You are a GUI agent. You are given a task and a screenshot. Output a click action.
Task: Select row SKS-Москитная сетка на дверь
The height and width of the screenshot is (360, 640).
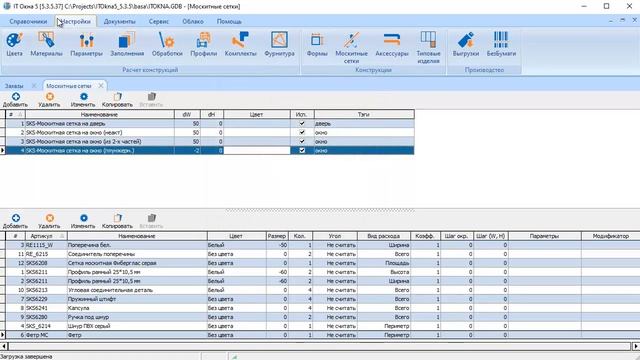tap(210, 123)
